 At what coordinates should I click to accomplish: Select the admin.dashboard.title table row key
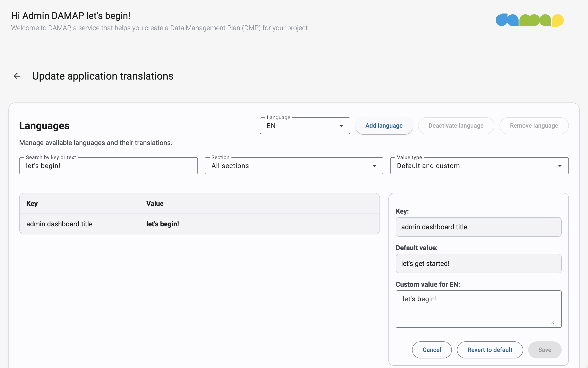pyautogui.click(x=59, y=224)
